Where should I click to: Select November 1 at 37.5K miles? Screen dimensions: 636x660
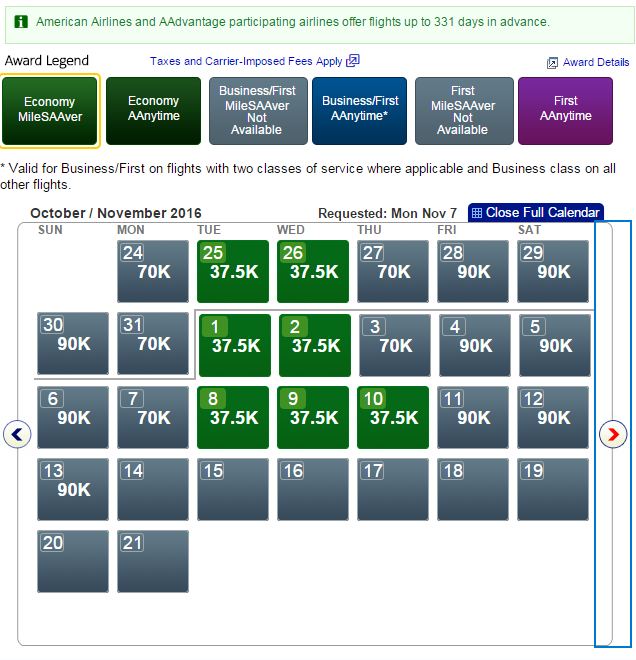point(234,345)
